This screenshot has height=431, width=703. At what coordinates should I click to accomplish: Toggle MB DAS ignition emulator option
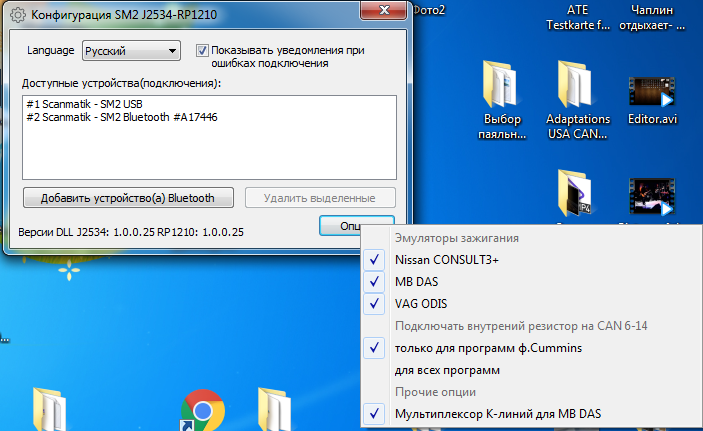tap(531, 282)
